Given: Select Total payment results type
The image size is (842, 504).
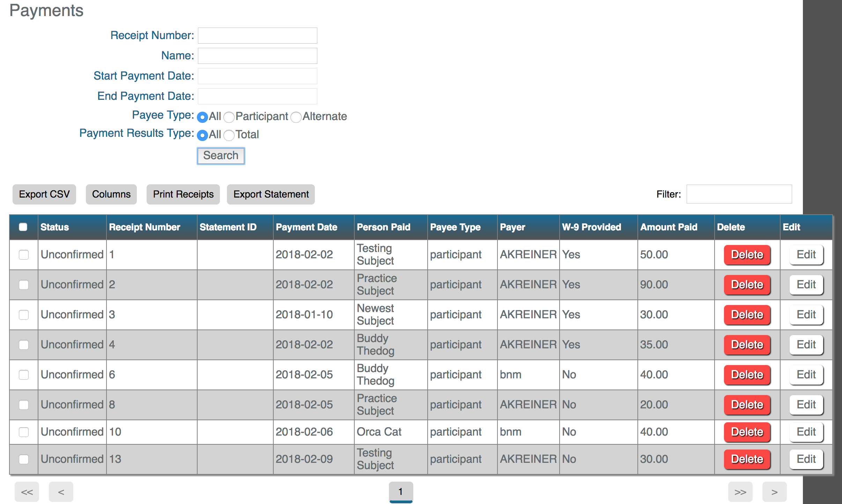Looking at the screenshot, I should [x=229, y=135].
